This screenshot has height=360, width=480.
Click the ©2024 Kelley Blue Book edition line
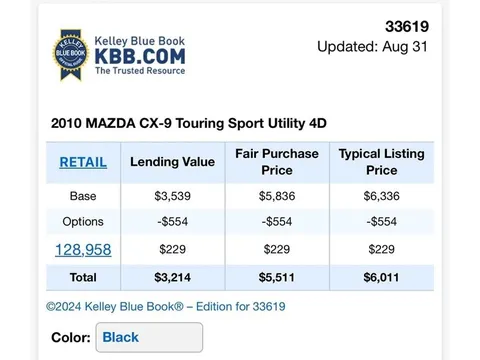[166, 307]
